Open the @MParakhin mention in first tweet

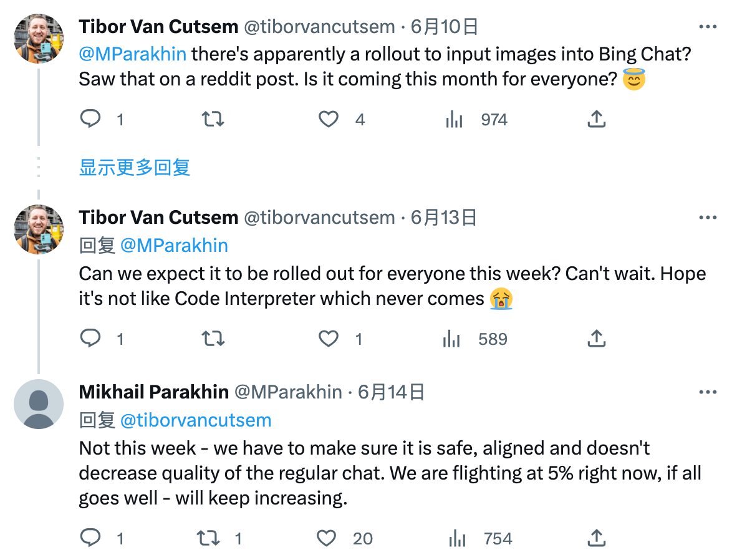click(133, 54)
